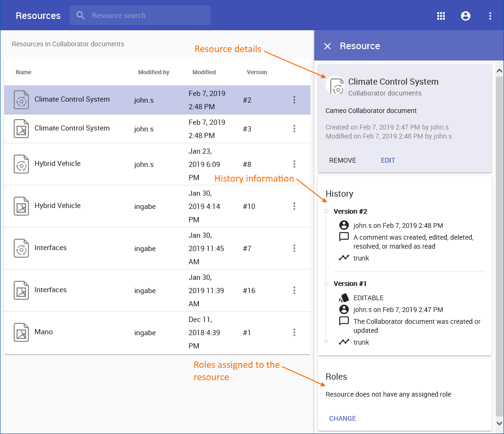Click the Climate Control System icon in details
The image size is (504, 434).
click(336, 86)
